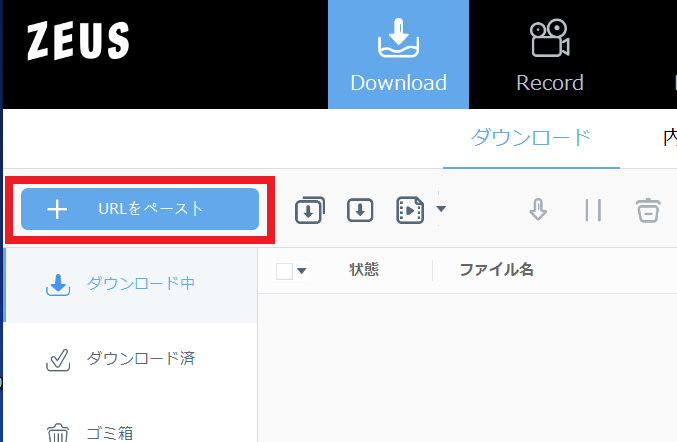677x442 pixels.
Task: Open the dropdown arrow next to select-all checkbox
Action: click(x=302, y=271)
